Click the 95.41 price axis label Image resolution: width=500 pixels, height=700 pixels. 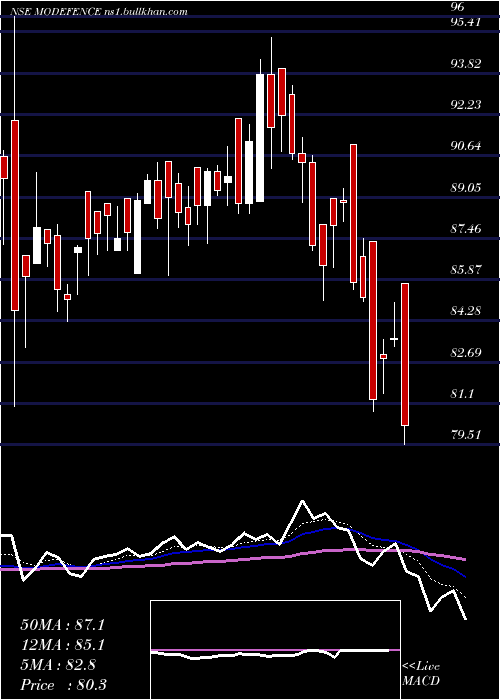466,22
